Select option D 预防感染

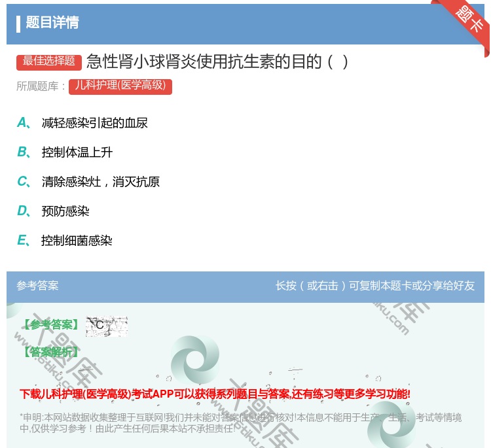[53, 211]
